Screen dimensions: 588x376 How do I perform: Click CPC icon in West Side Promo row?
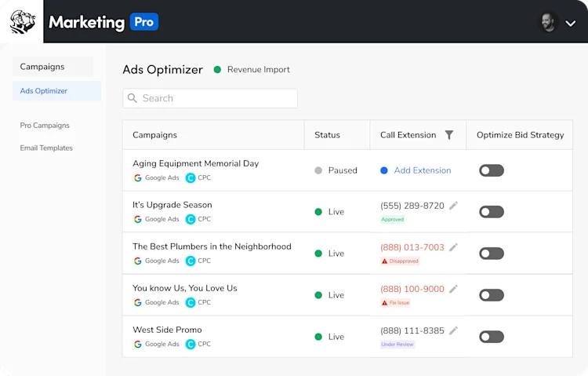pyautogui.click(x=191, y=345)
